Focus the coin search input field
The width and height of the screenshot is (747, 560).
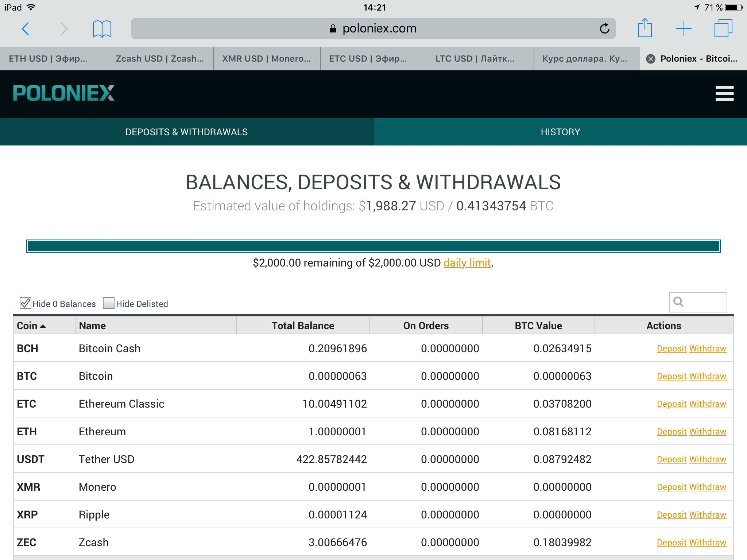coord(698,302)
